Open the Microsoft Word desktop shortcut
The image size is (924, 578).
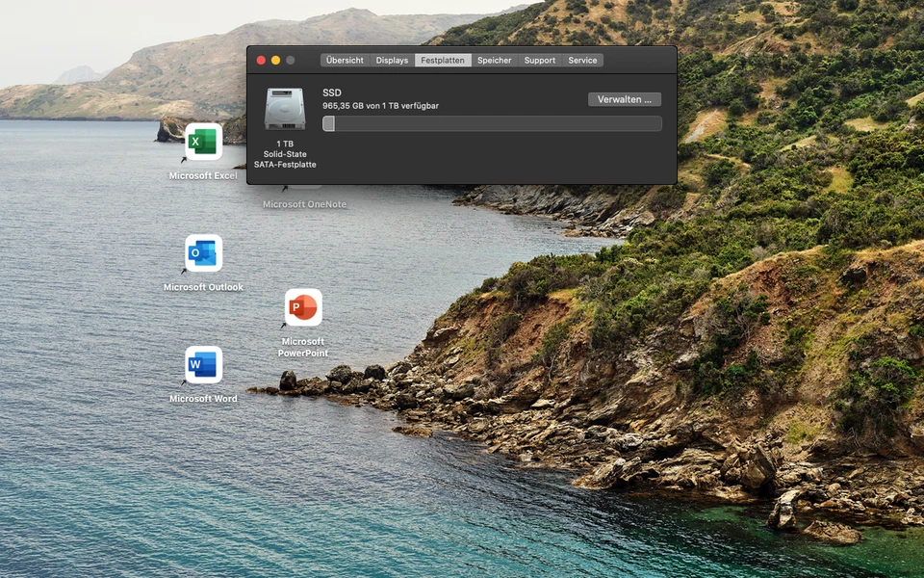click(203, 365)
